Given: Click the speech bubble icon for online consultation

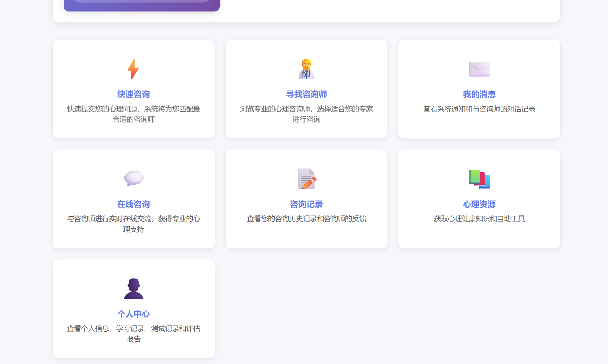Looking at the screenshot, I should [x=133, y=179].
